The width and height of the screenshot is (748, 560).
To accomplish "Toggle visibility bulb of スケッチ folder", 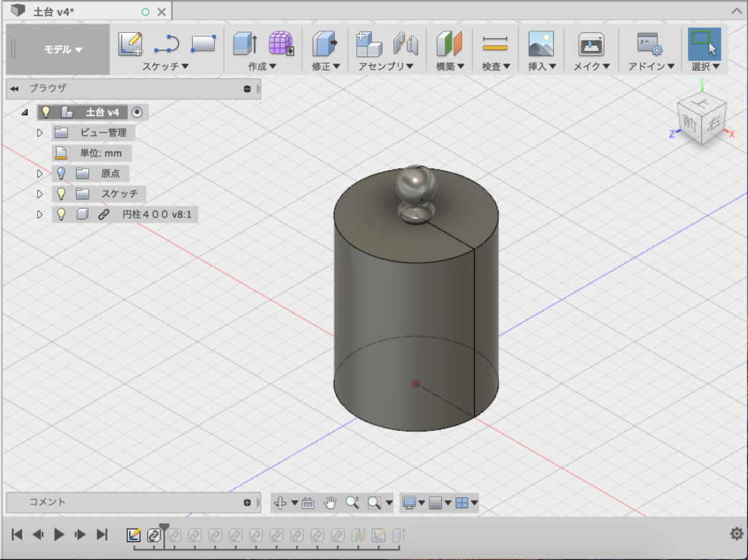I will [x=61, y=193].
